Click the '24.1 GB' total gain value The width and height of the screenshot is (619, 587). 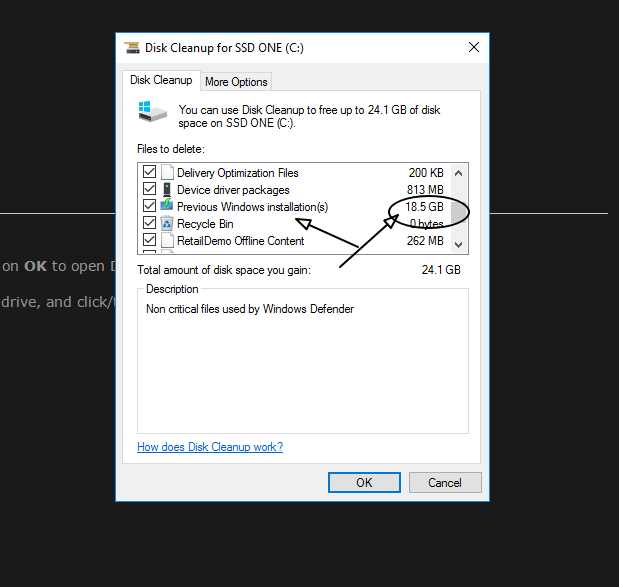coord(441,270)
